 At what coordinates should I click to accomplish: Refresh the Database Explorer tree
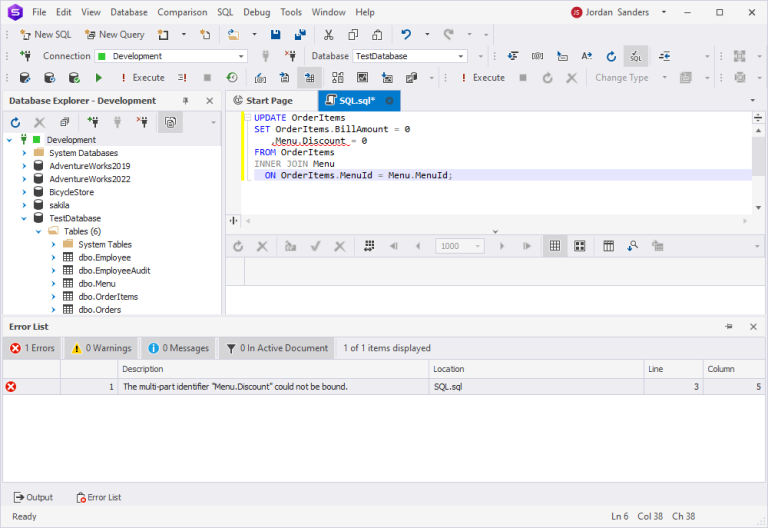point(16,122)
